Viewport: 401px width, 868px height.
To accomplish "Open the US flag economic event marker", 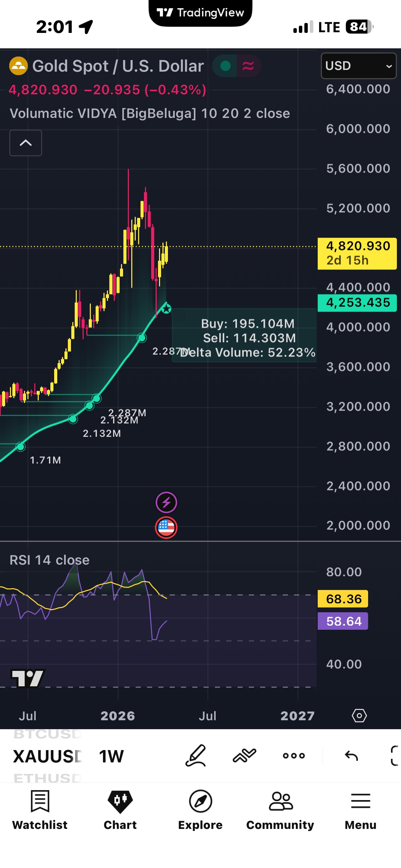I will [166, 528].
